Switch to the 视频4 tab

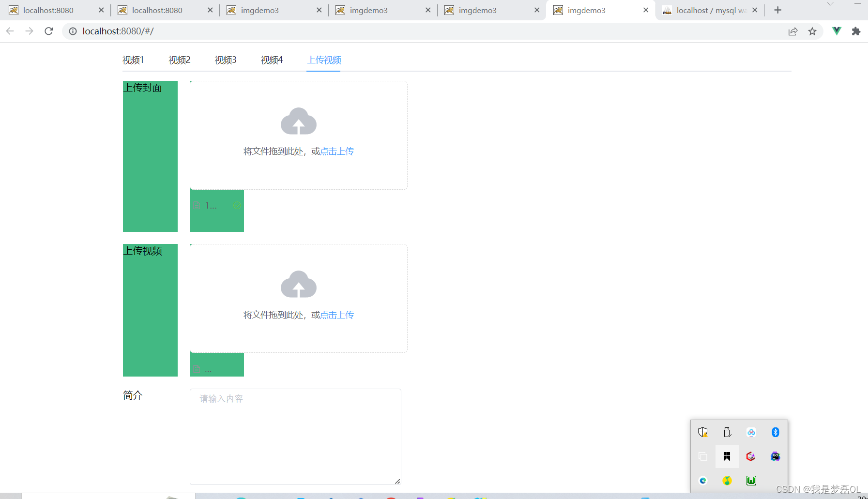pyautogui.click(x=272, y=60)
